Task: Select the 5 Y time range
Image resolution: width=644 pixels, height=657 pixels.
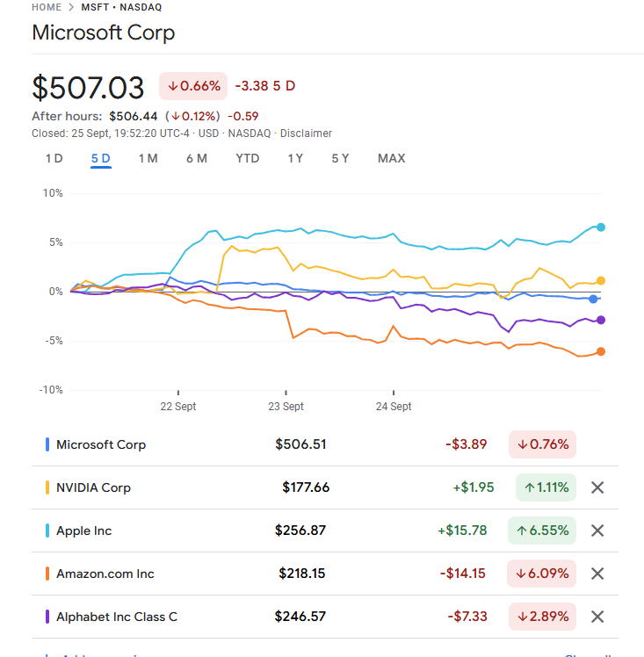Action: tap(340, 159)
